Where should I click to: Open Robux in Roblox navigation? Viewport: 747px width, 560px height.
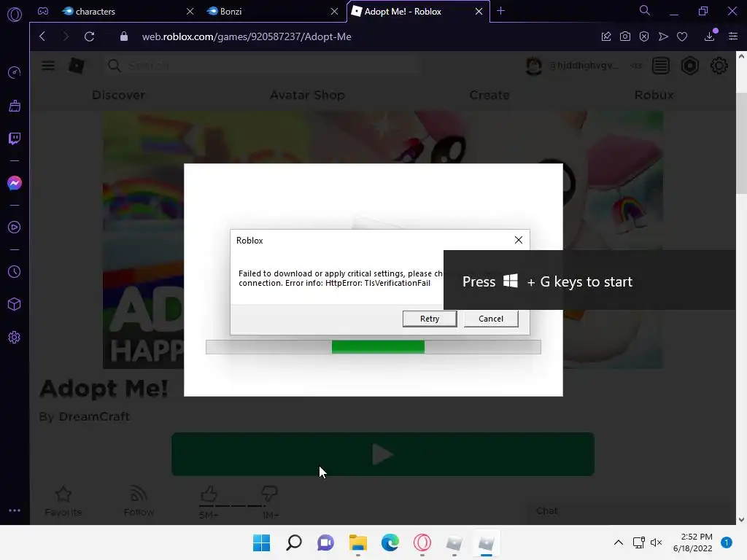(x=654, y=95)
